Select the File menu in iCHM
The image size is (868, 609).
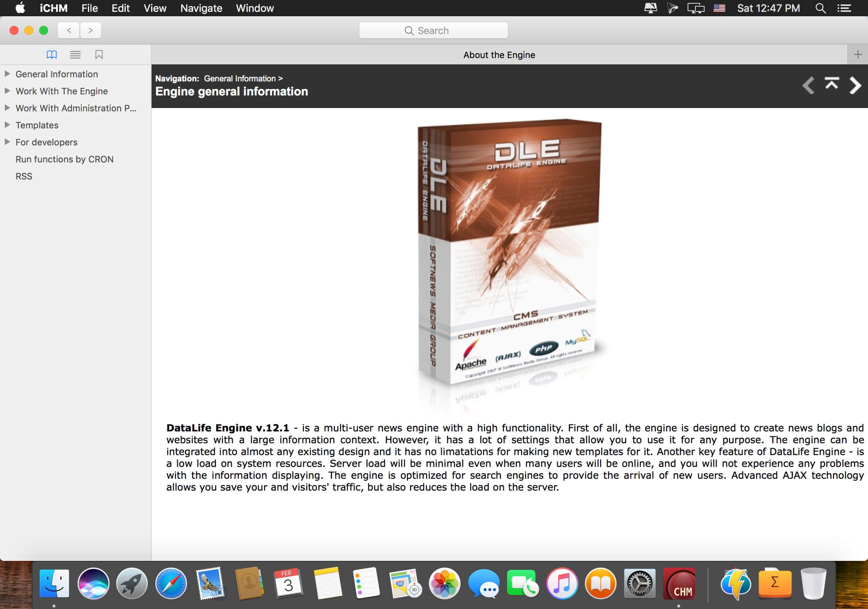click(x=89, y=8)
